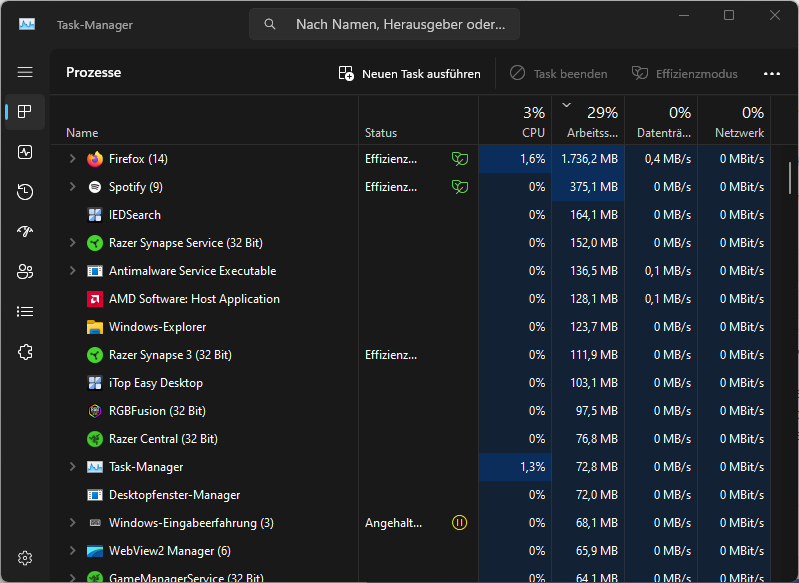Open the Startup apps sidebar icon
This screenshot has width=799, height=583.
click(25, 231)
